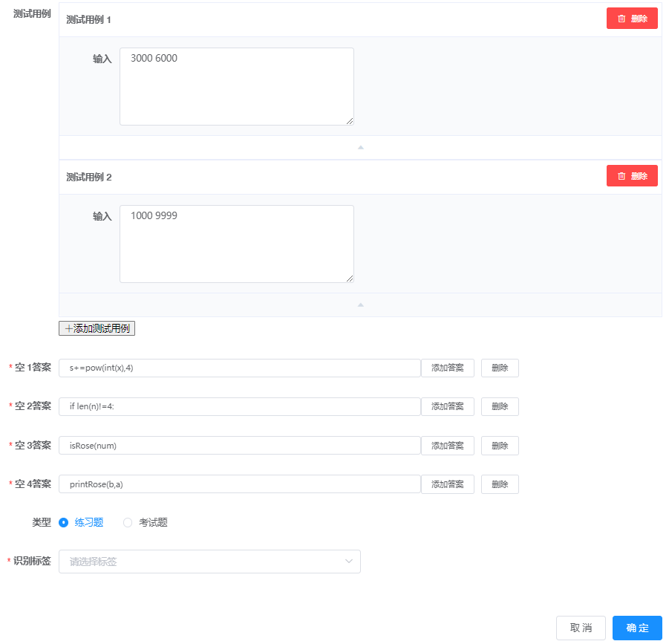Collapse test case 2 panel arrow
669x644 pixels.
coord(360,305)
